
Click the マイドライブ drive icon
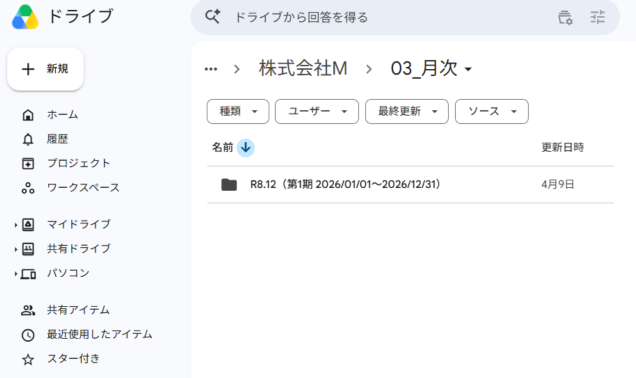coord(28,225)
